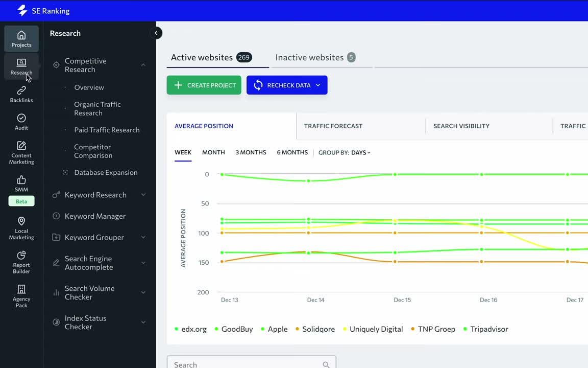Click the Beta badge under SMM
The image size is (588, 368).
coord(21,201)
